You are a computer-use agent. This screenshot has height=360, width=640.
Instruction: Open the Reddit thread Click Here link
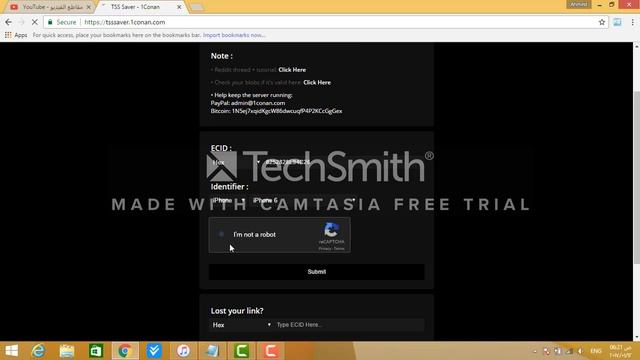[x=292, y=70]
